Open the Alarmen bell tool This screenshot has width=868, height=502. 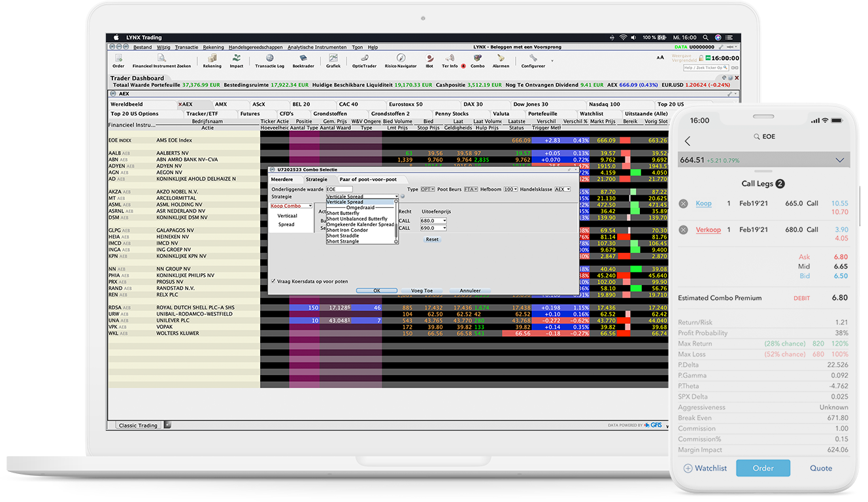click(501, 61)
